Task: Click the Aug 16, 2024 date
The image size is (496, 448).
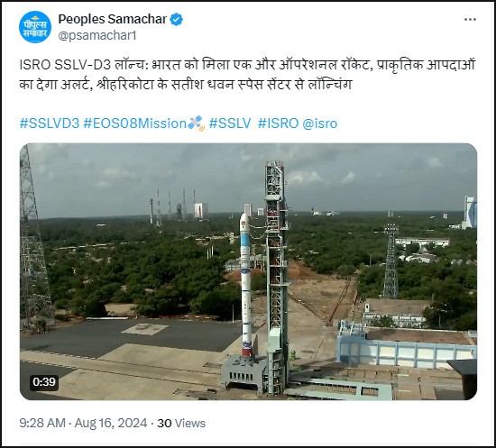Action: click(111, 423)
